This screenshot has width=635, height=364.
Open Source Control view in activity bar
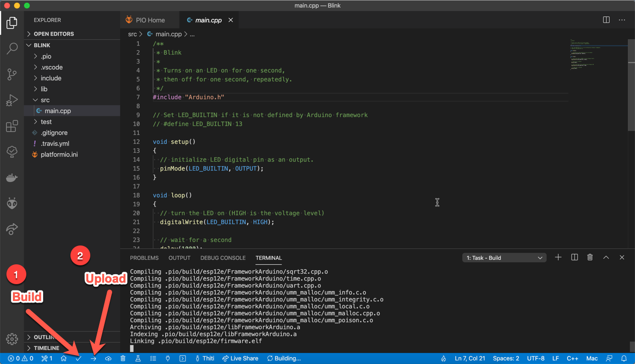coord(12,74)
